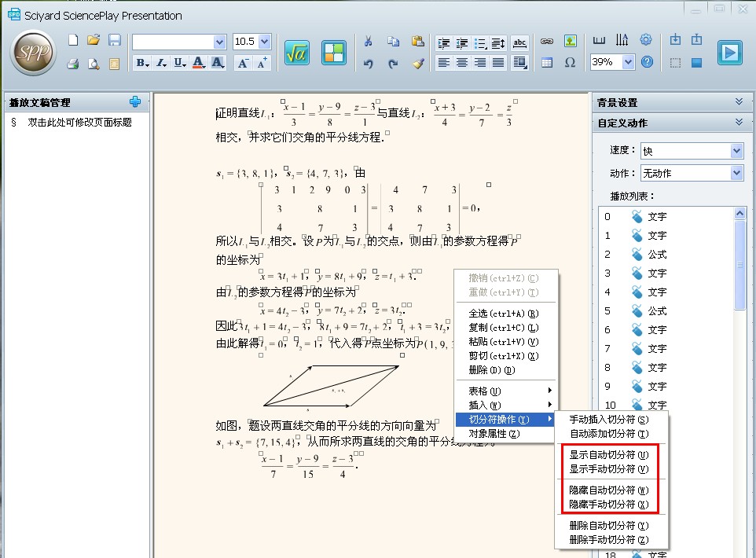Justify the paragraph text
This screenshot has width=756, height=558.
498,62
